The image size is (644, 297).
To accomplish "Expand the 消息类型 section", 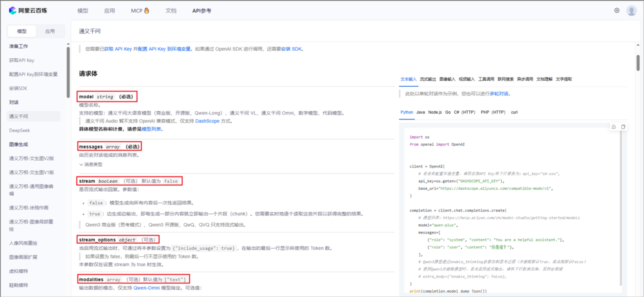I will click(91, 164).
